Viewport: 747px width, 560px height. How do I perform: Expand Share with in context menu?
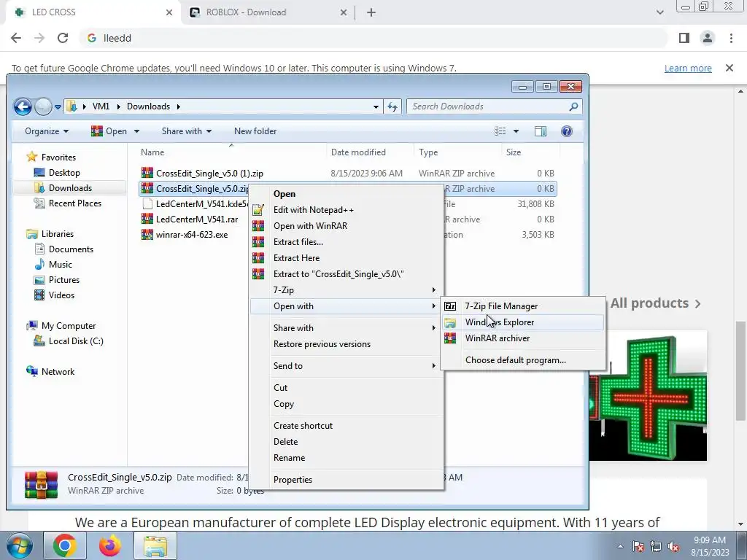347,328
